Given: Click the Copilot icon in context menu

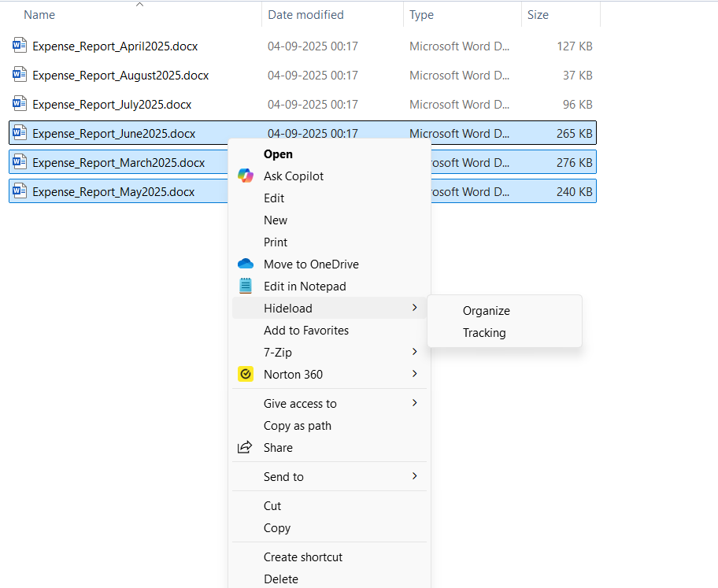Looking at the screenshot, I should 246,176.
